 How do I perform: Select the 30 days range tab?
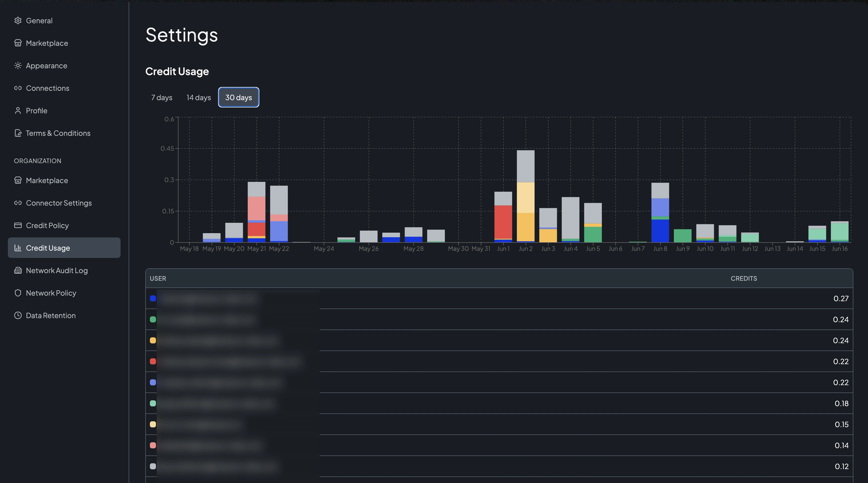(x=239, y=97)
